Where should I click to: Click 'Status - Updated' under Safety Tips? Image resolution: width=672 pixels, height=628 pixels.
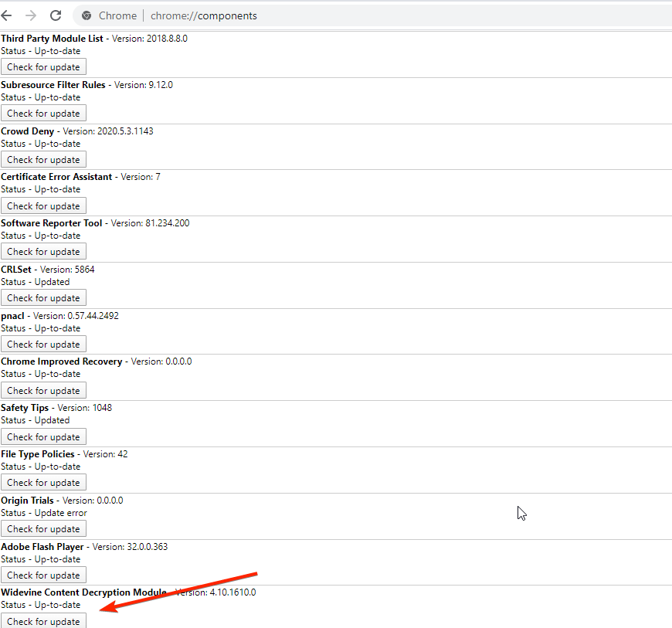(35, 420)
